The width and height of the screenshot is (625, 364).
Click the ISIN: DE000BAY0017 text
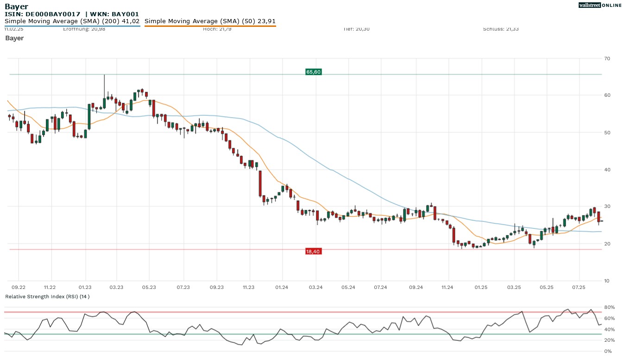(x=43, y=14)
